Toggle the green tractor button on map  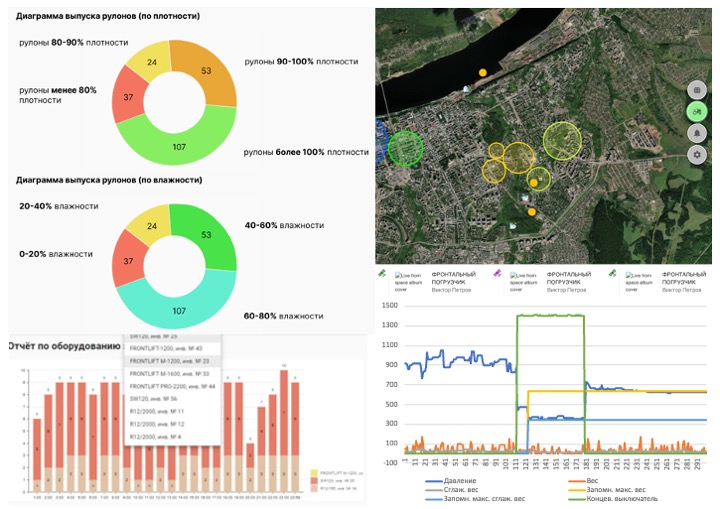coord(697,111)
